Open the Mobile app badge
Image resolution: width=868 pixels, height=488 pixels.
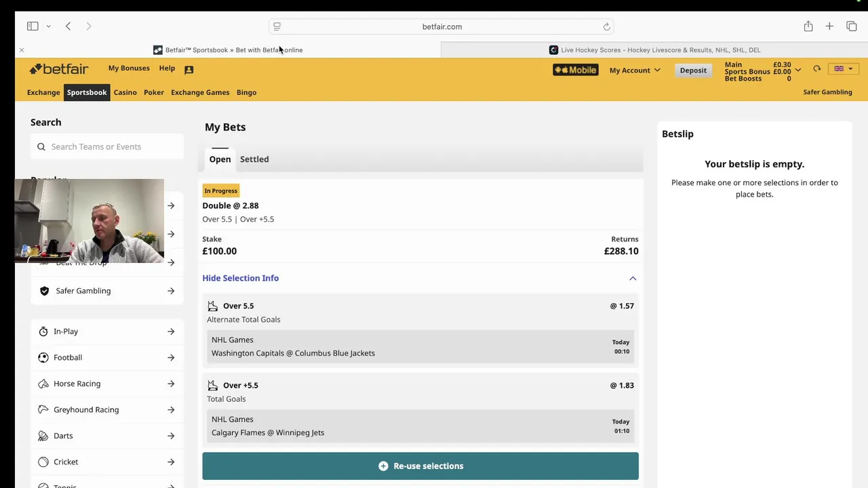pos(575,70)
